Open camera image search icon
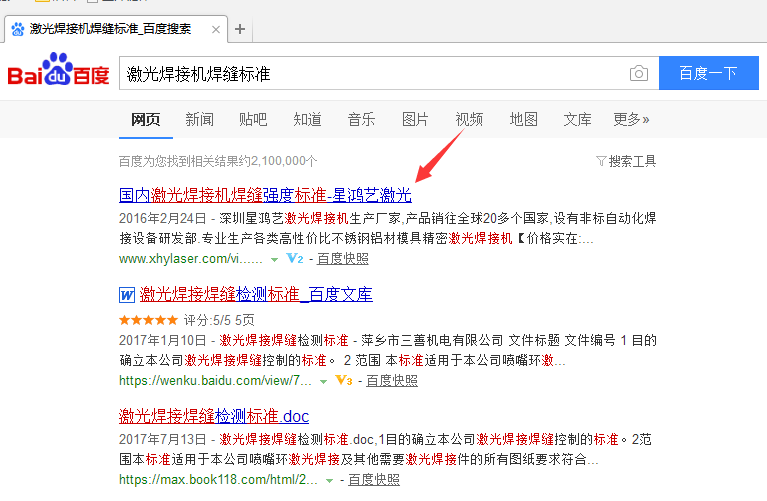The width and height of the screenshot is (767, 501). pyautogui.click(x=638, y=73)
